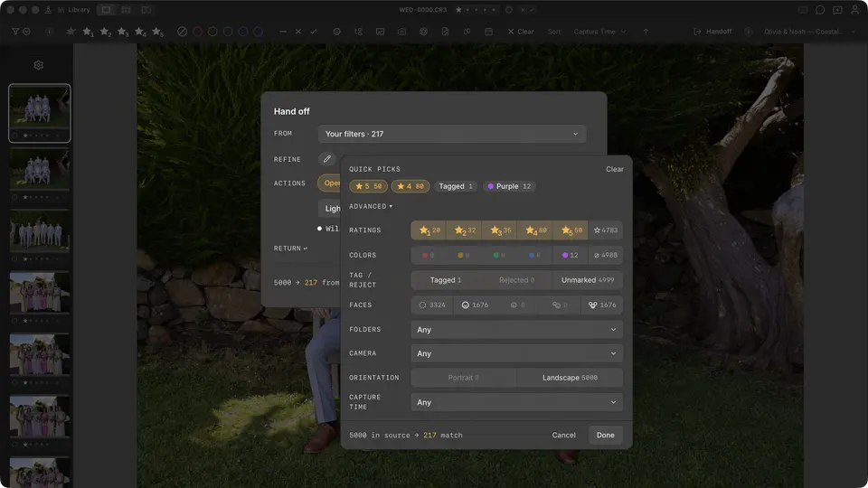The image size is (868, 488).
Task: Open the Camera dropdown set to Any
Action: (x=516, y=353)
